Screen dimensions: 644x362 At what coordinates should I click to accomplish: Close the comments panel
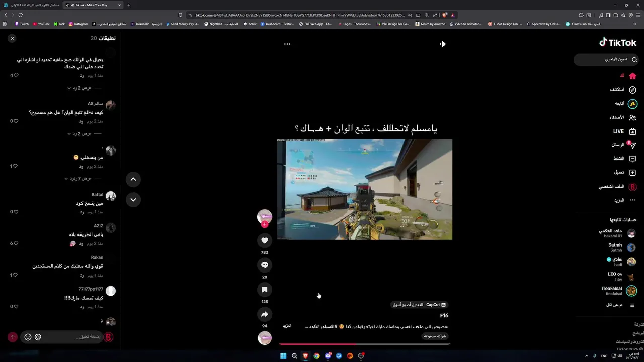pos(12,38)
